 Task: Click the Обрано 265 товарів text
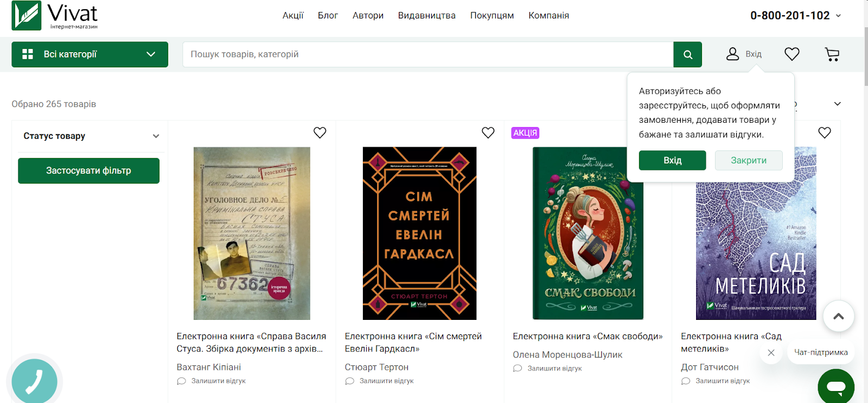(54, 104)
